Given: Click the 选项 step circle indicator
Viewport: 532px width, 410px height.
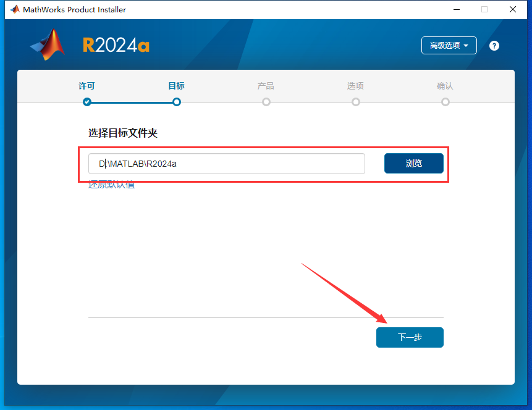Looking at the screenshot, I should point(355,102).
